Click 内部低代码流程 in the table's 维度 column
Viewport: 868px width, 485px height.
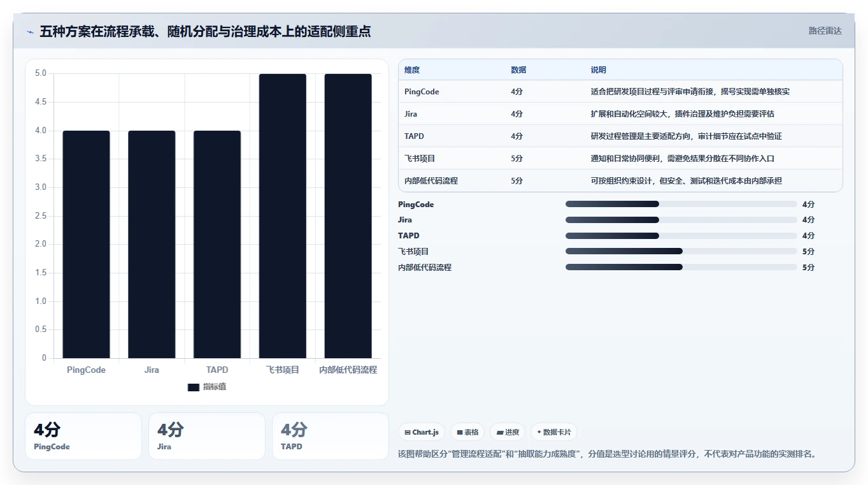(x=431, y=181)
